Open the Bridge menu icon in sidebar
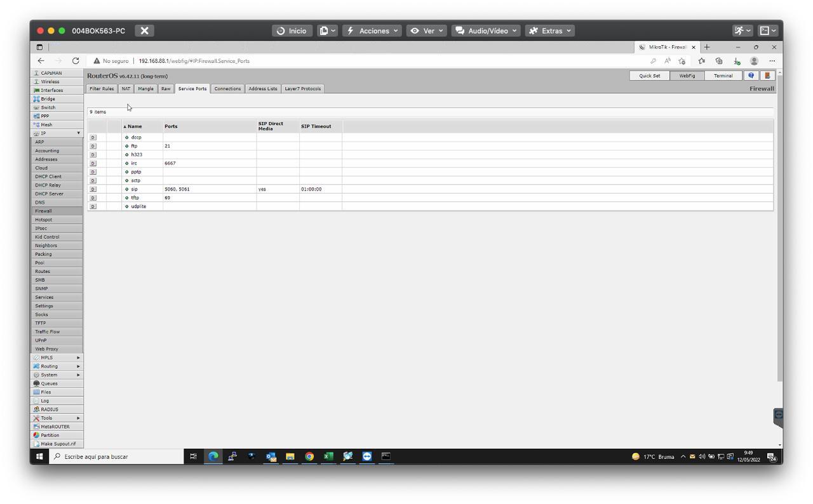Image resolution: width=813 pixels, height=504 pixels. pos(36,99)
